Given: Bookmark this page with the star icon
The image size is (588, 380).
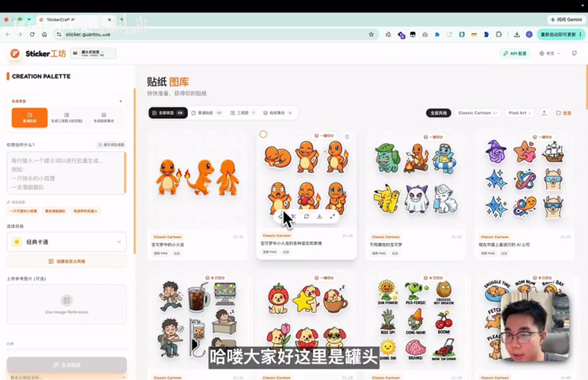Looking at the screenshot, I should tap(371, 34).
